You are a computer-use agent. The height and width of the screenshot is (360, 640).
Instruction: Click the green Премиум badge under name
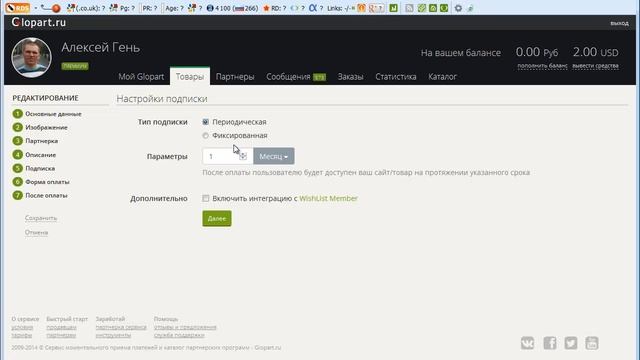coord(75,66)
